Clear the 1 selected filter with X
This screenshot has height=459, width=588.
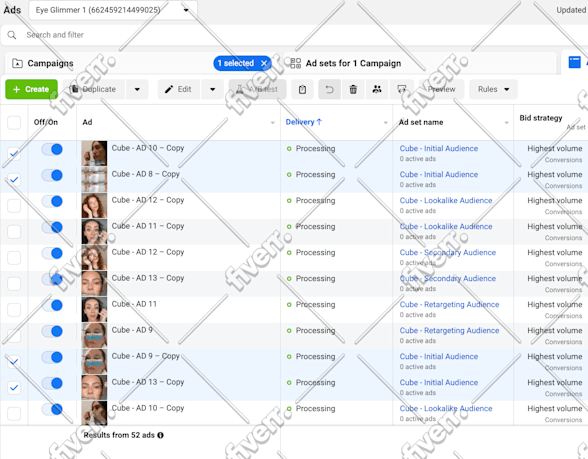tap(264, 63)
